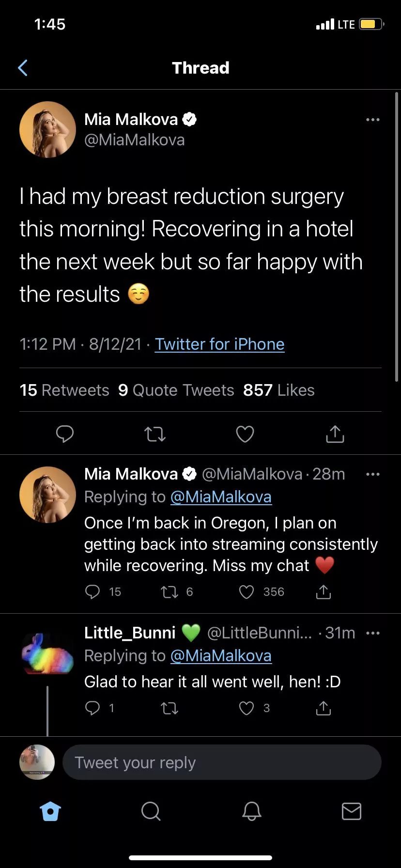View the 857 Likes list
The height and width of the screenshot is (868, 401).
click(278, 390)
